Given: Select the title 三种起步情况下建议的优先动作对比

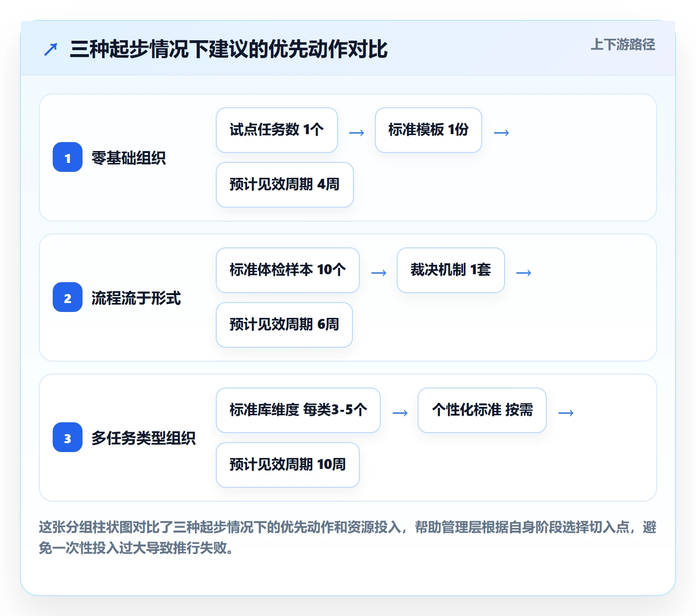Looking at the screenshot, I should coord(228,49).
